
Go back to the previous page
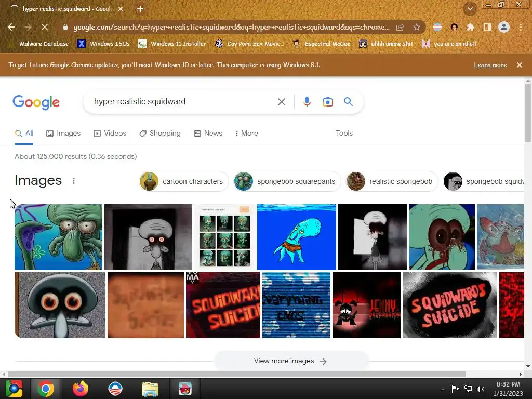tap(11, 27)
